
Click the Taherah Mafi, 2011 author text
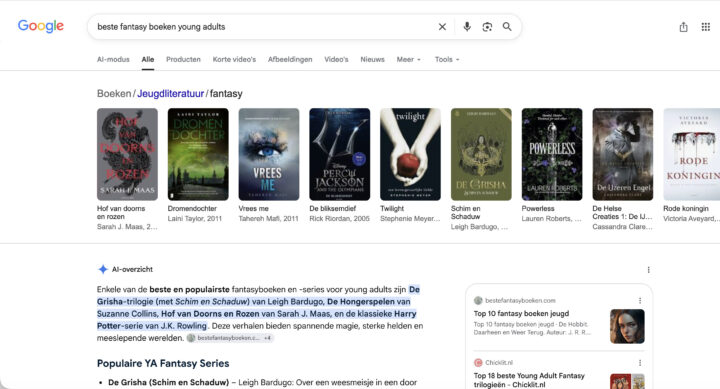coord(268,219)
